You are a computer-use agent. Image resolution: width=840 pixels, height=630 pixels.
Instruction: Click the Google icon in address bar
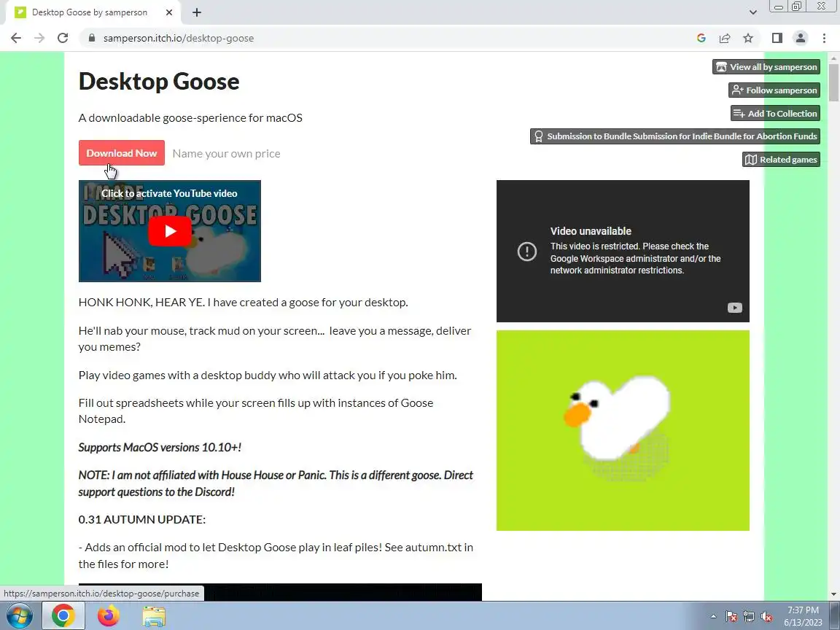(x=701, y=38)
